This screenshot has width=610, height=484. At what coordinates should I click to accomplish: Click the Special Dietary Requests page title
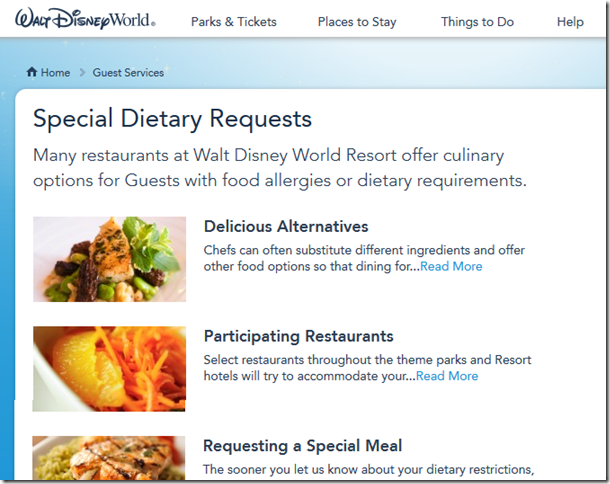click(172, 119)
